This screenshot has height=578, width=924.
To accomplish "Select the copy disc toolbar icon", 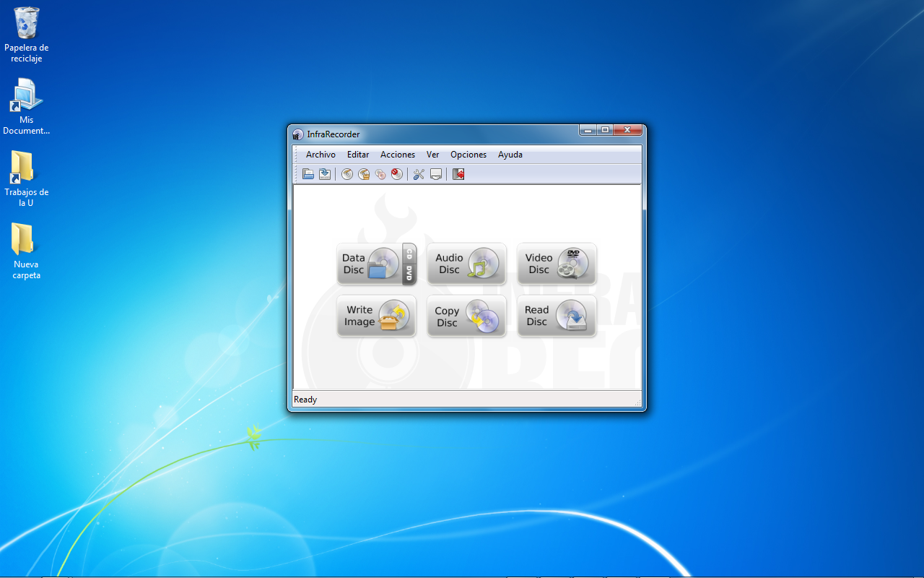I will 380,174.
